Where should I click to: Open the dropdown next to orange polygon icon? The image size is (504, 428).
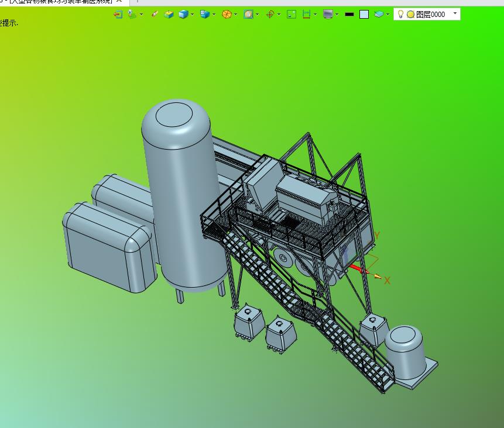coord(235,15)
